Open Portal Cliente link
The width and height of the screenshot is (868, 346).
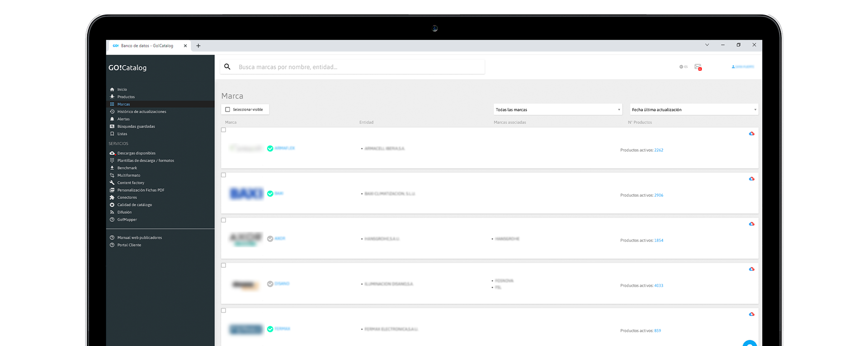click(129, 245)
